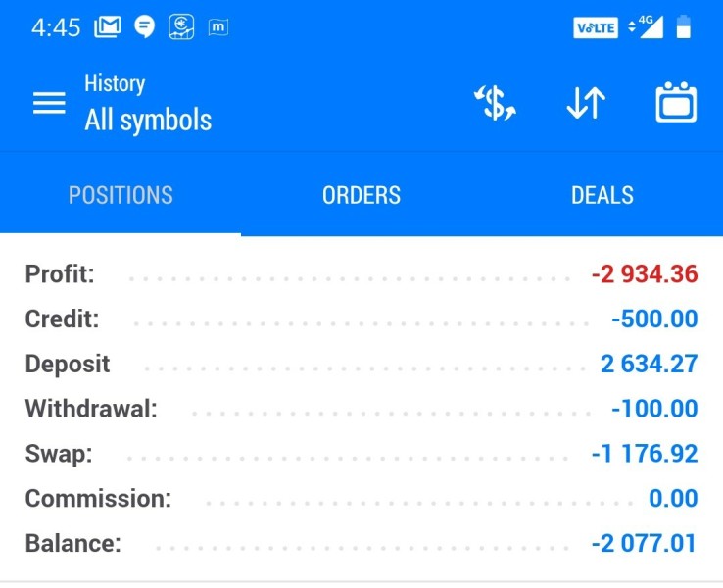The width and height of the screenshot is (723, 588).
Task: Open the calendar date range icon
Action: pos(676,103)
